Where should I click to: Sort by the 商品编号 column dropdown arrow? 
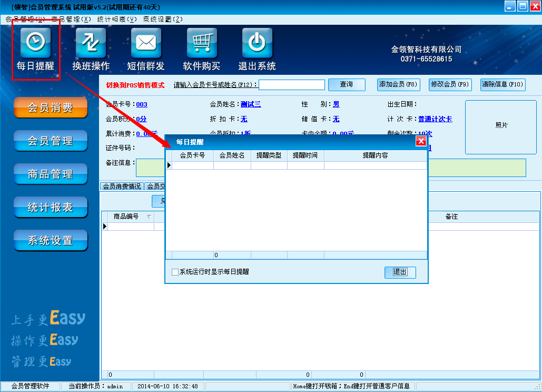tap(149, 217)
